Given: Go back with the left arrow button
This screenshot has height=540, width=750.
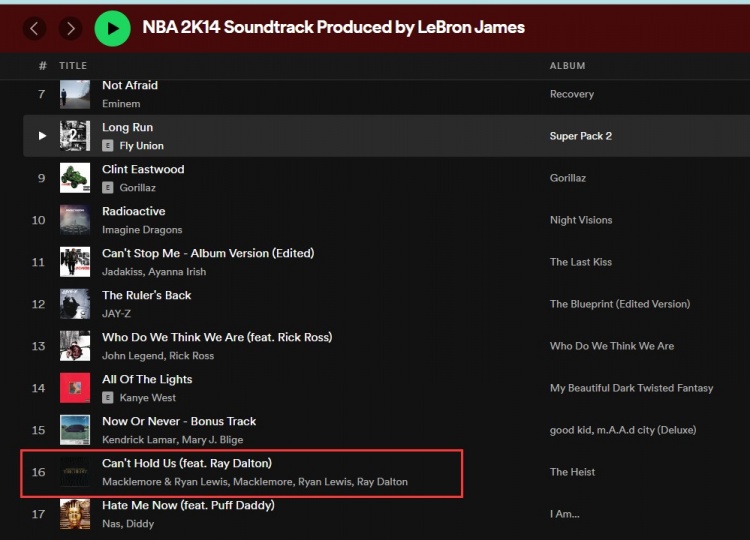Looking at the screenshot, I should [x=34, y=29].
